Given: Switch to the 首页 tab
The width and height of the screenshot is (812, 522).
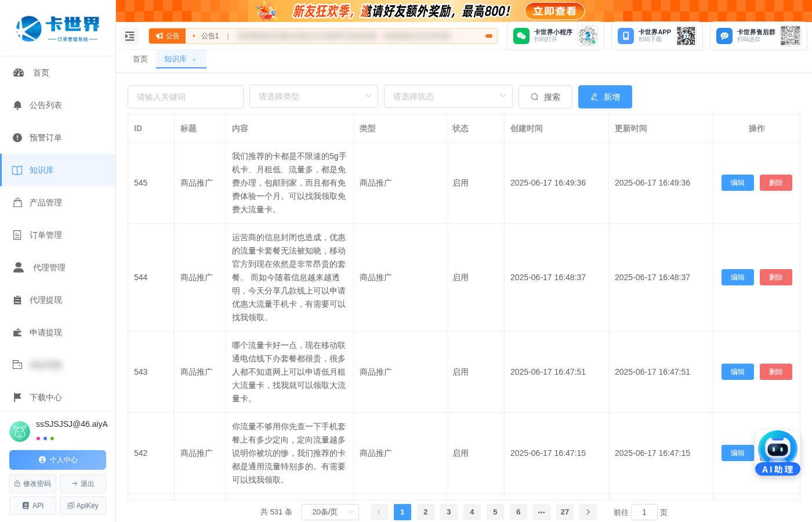Looking at the screenshot, I should (x=140, y=59).
